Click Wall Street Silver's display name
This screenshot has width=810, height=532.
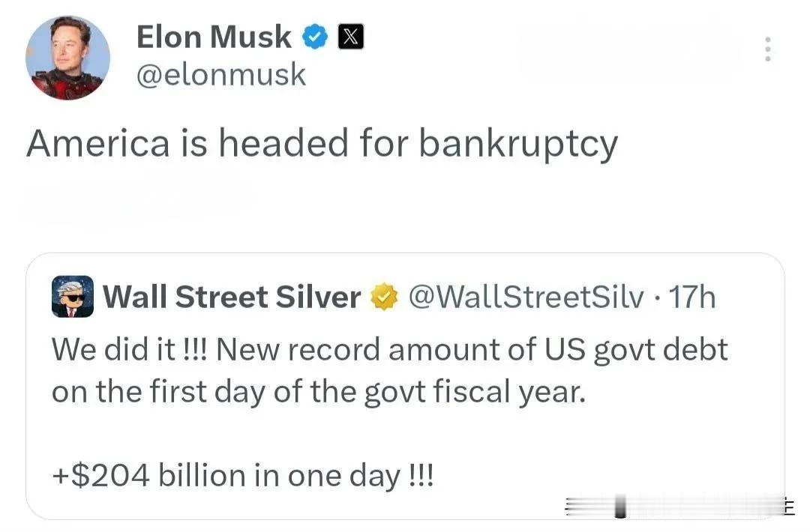[232, 297]
